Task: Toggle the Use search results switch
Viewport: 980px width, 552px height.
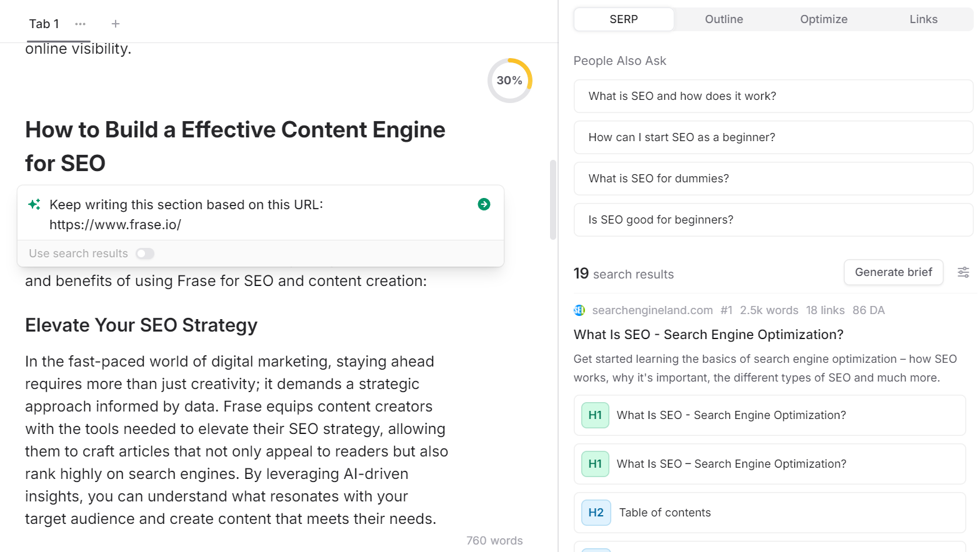Action: point(145,254)
